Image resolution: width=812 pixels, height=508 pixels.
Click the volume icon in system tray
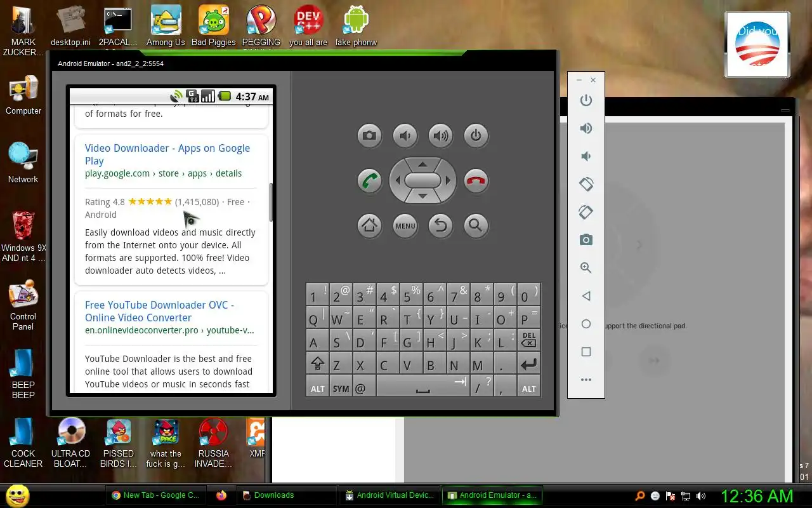[701, 496]
